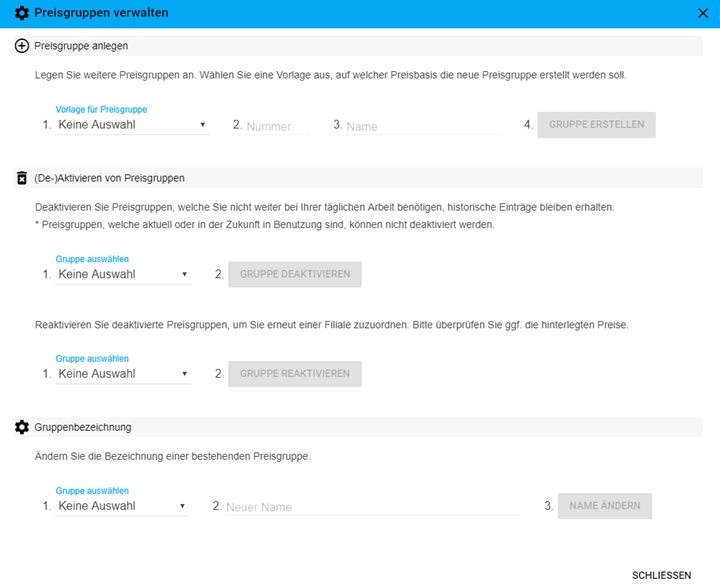Screen dimensions: 720x587
Task: Click the trash icon for (De-)Aktivieren von Preisgruppen
Action: [22, 178]
